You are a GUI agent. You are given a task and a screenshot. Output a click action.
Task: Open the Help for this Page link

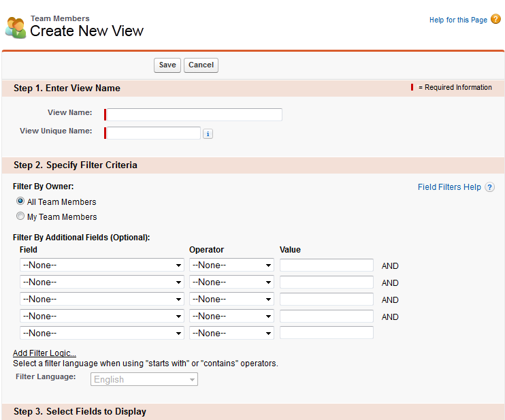point(458,20)
